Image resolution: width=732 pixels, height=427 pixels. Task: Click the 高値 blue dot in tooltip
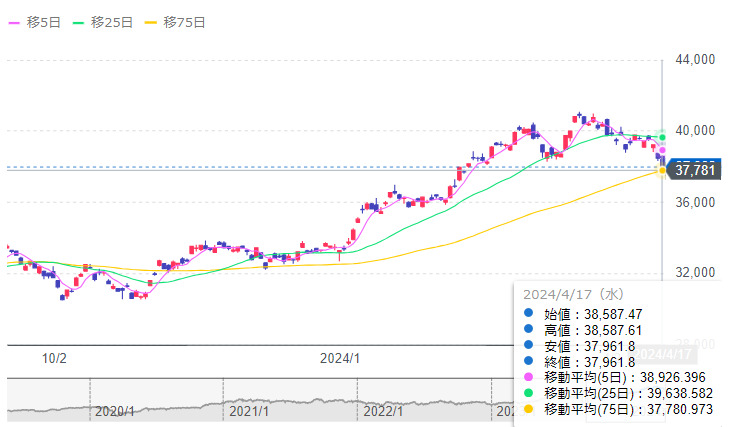point(529,330)
